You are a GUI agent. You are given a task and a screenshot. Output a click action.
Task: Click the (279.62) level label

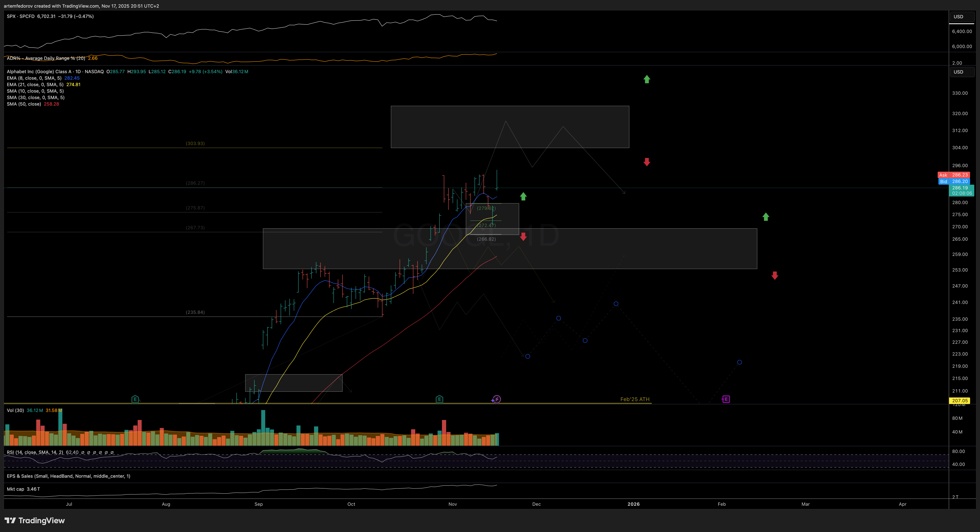point(486,208)
